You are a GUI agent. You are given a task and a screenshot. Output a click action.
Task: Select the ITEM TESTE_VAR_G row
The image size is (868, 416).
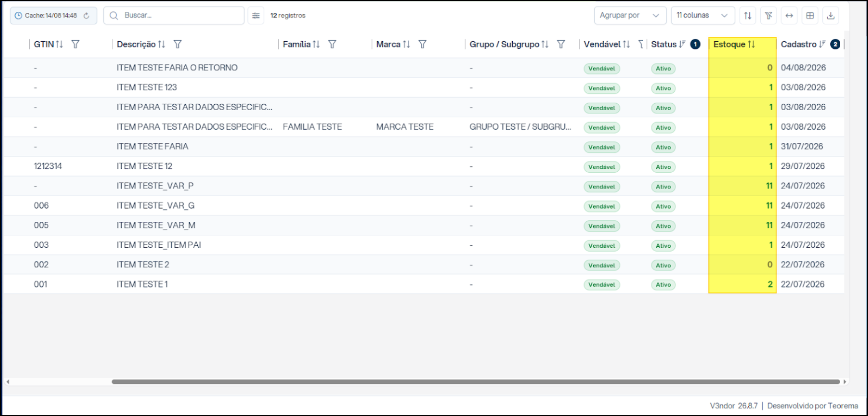424,206
